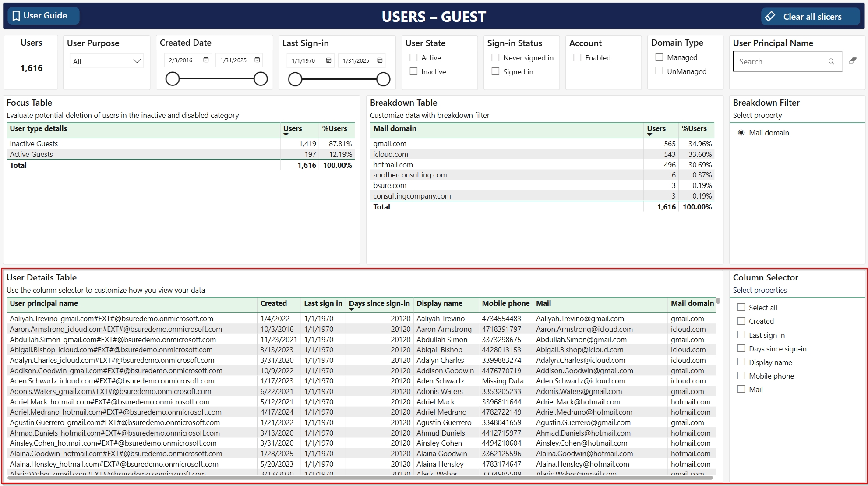Sort Focus Table by Users column header
Image resolution: width=868 pixels, height=486 pixels.
(292, 128)
